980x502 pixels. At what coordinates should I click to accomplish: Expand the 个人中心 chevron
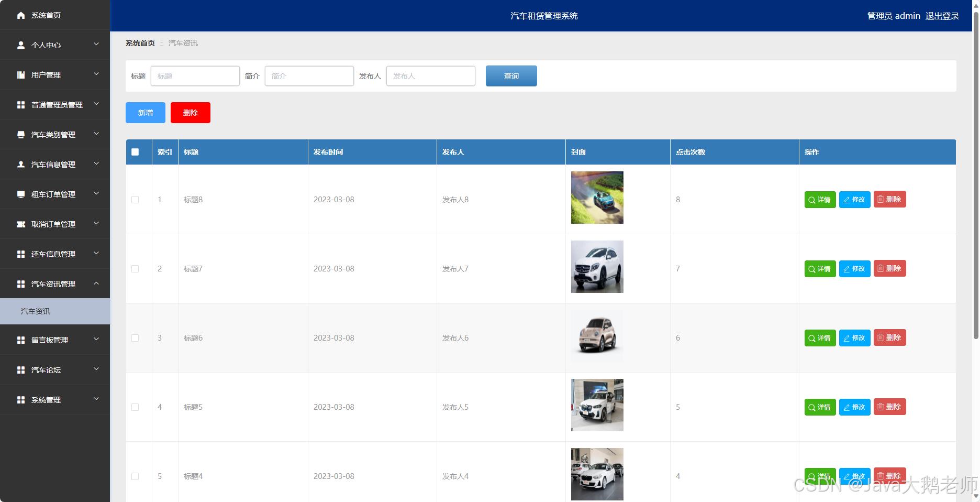96,45
